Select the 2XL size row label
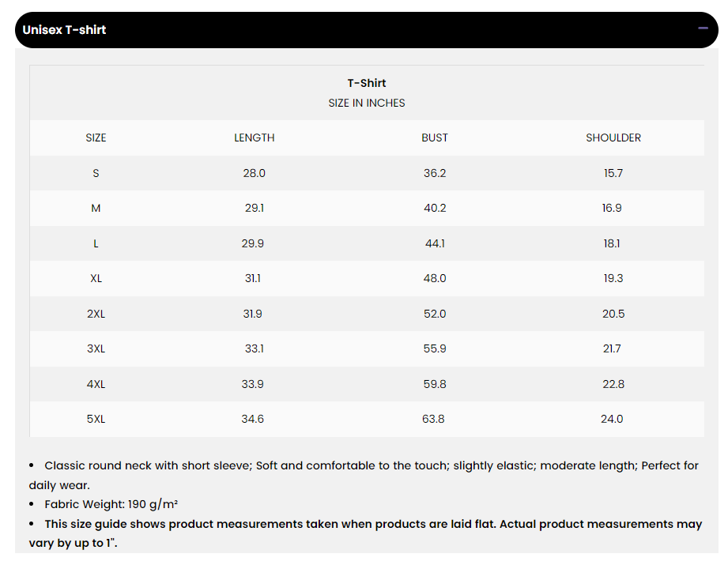Screen dimensions: 728x565 (96, 314)
